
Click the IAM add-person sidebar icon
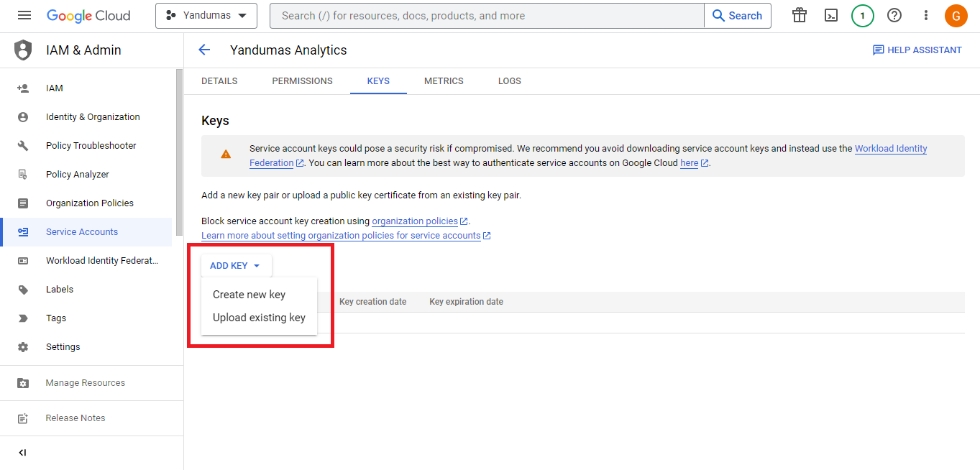coord(23,88)
